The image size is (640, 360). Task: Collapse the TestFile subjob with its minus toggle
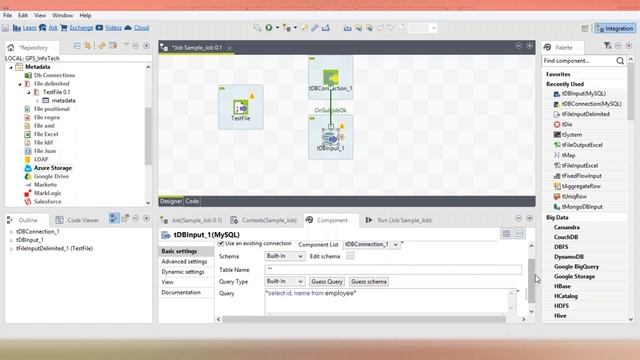point(222,88)
